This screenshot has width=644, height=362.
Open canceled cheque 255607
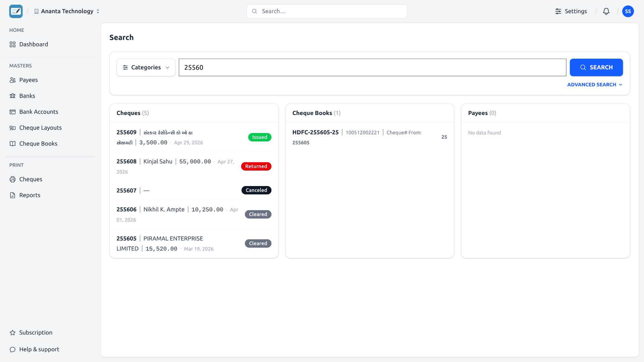pos(194,190)
